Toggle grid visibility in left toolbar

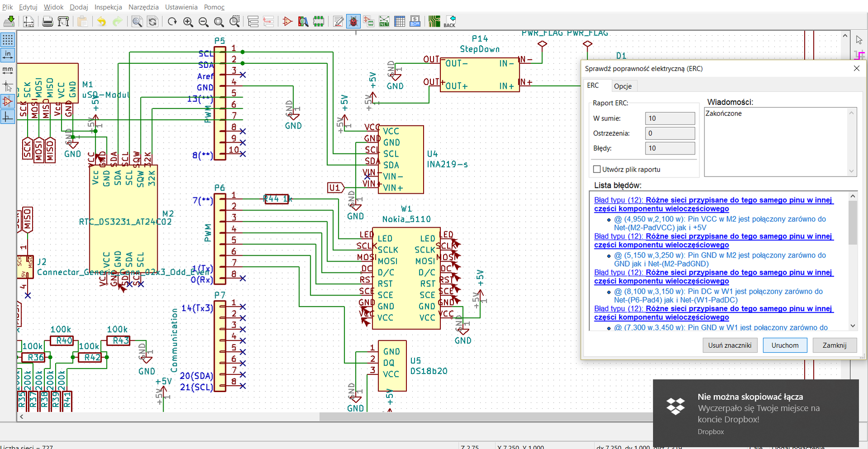tap(8, 40)
